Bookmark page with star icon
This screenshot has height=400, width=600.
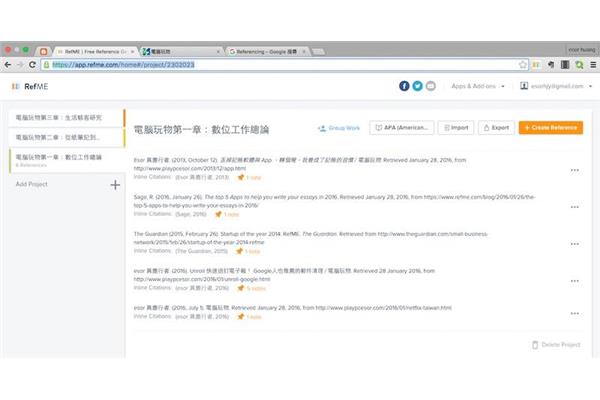point(523,65)
